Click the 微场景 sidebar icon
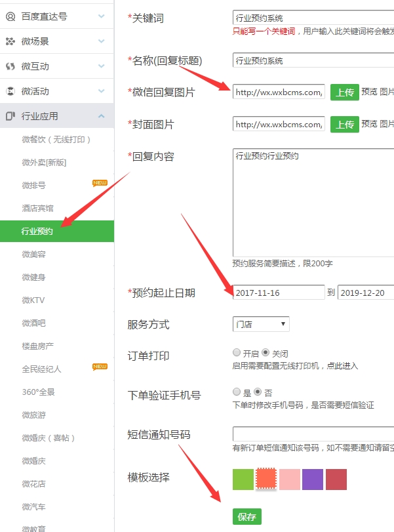The width and height of the screenshot is (394, 532). pos(10,41)
